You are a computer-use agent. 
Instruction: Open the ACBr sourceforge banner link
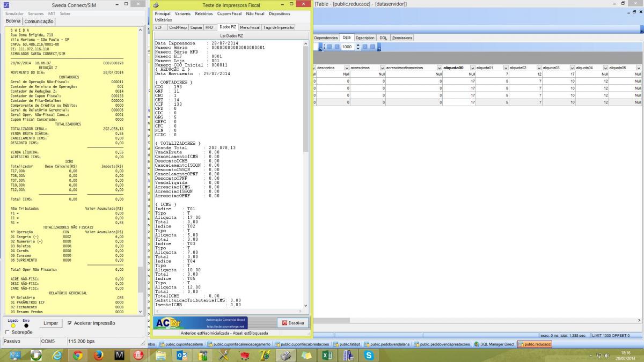click(200, 323)
